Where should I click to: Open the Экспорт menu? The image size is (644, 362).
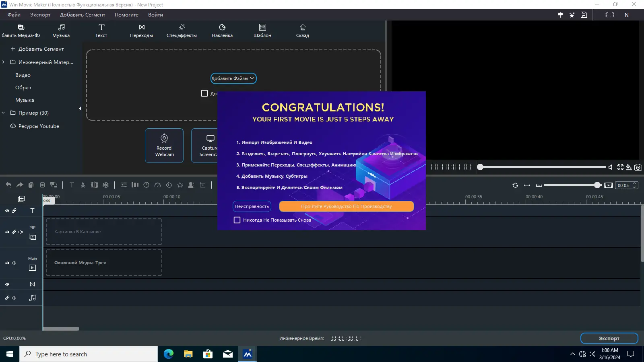(40, 15)
